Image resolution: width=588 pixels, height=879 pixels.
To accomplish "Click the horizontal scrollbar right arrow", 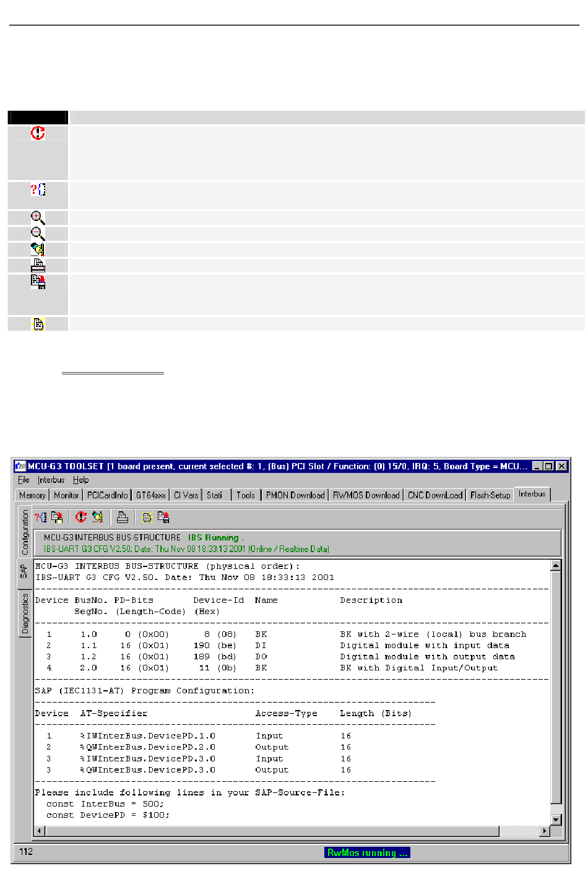I will (545, 831).
